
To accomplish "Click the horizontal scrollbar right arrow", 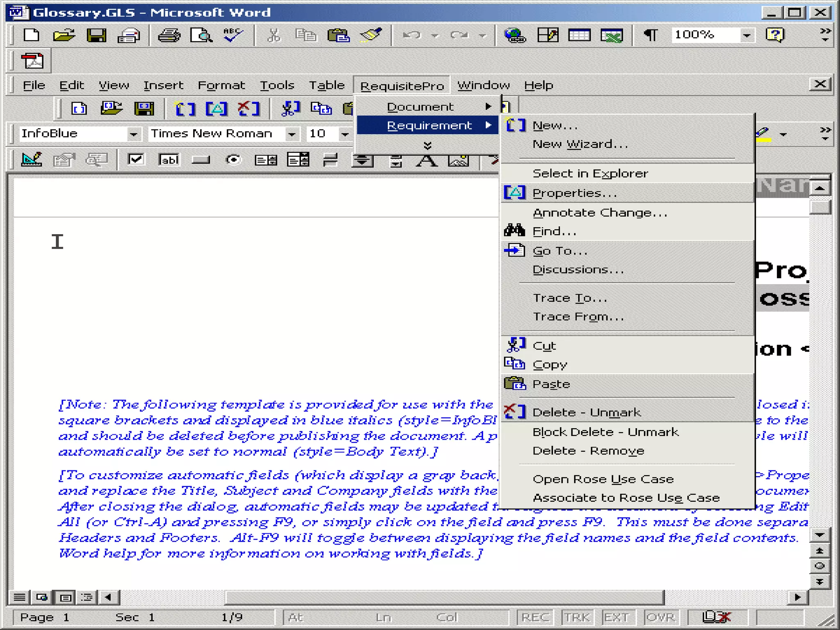I will click(798, 597).
